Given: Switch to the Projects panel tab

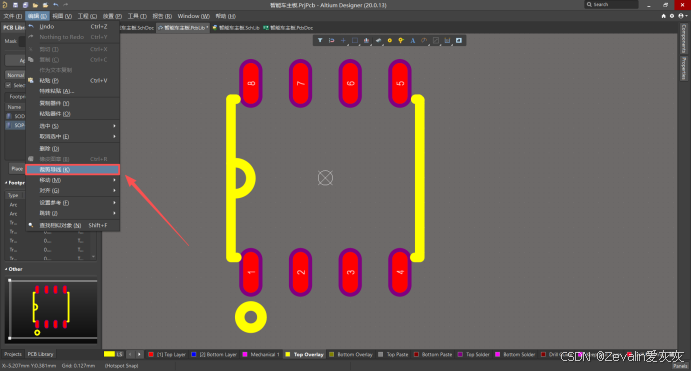Looking at the screenshot, I should coord(13,354).
